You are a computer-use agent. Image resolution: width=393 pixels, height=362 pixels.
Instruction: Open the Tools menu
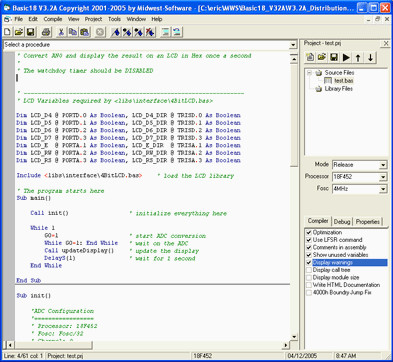[x=114, y=19]
